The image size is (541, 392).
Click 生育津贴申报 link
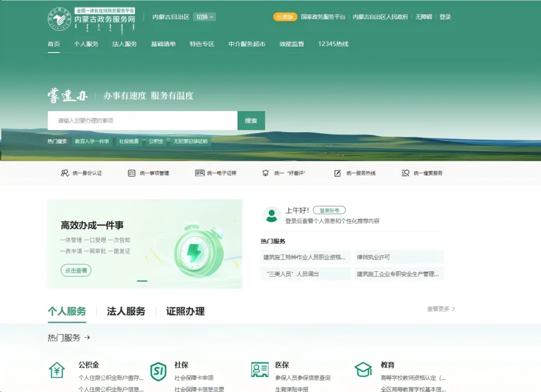coord(292,389)
